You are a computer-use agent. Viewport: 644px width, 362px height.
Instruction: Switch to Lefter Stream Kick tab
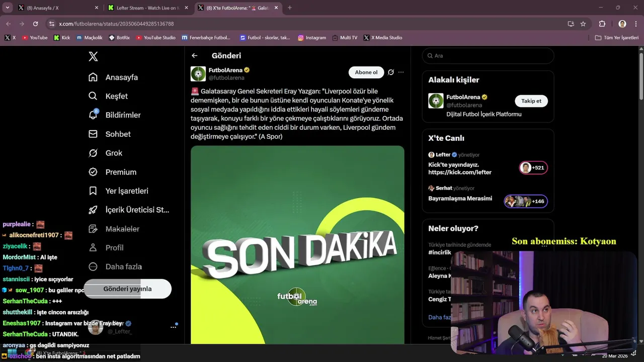tap(148, 8)
